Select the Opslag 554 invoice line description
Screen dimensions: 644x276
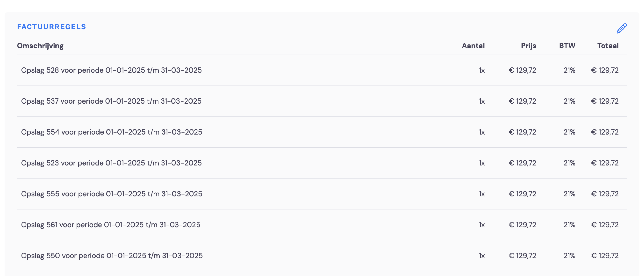[x=112, y=132]
